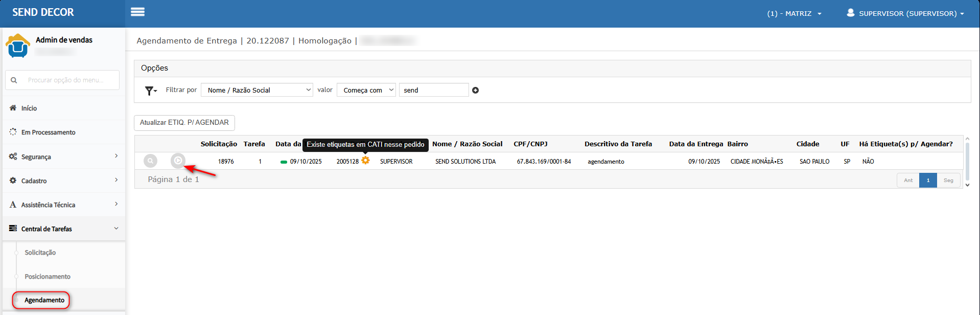The width and height of the screenshot is (980, 315).
Task: Click the filter value field containing send
Action: [433, 90]
